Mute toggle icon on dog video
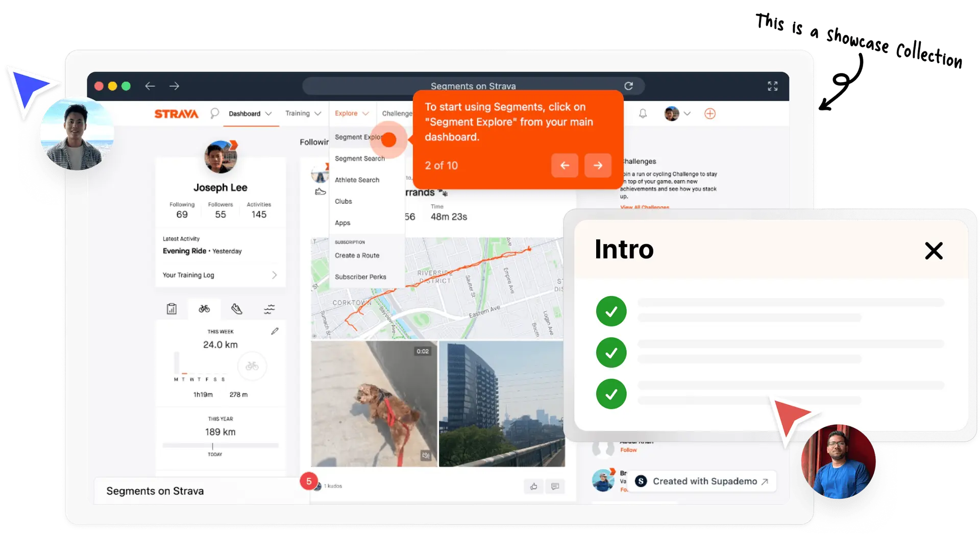Image resolution: width=980 pixels, height=534 pixels. click(425, 455)
